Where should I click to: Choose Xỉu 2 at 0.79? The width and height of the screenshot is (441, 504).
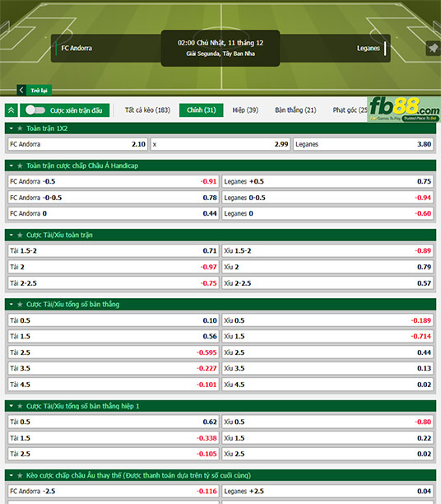coord(327,267)
